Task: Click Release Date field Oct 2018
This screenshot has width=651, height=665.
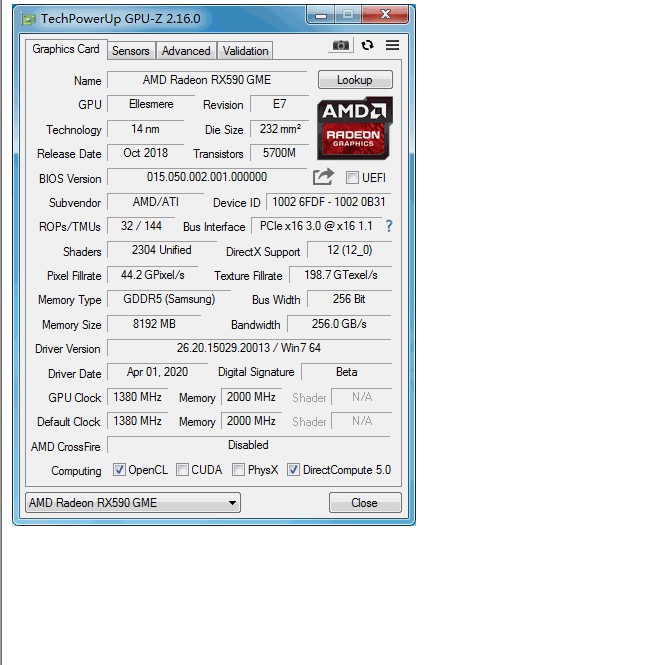Action: (x=145, y=153)
